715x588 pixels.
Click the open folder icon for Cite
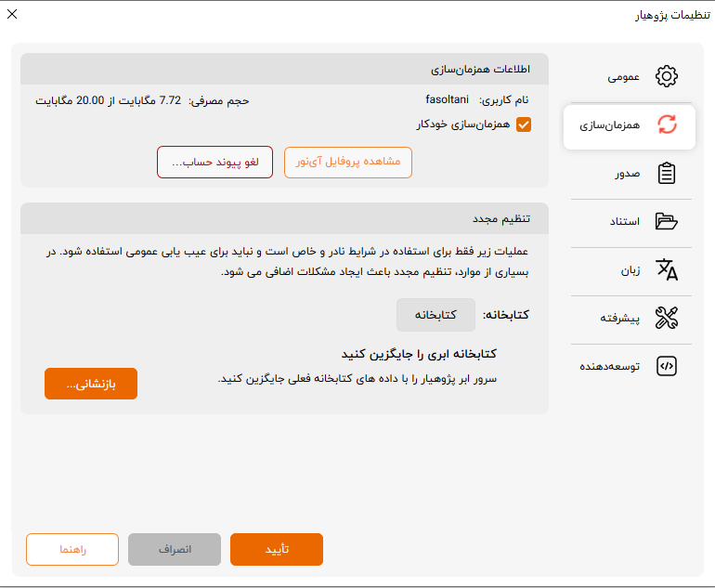666,221
